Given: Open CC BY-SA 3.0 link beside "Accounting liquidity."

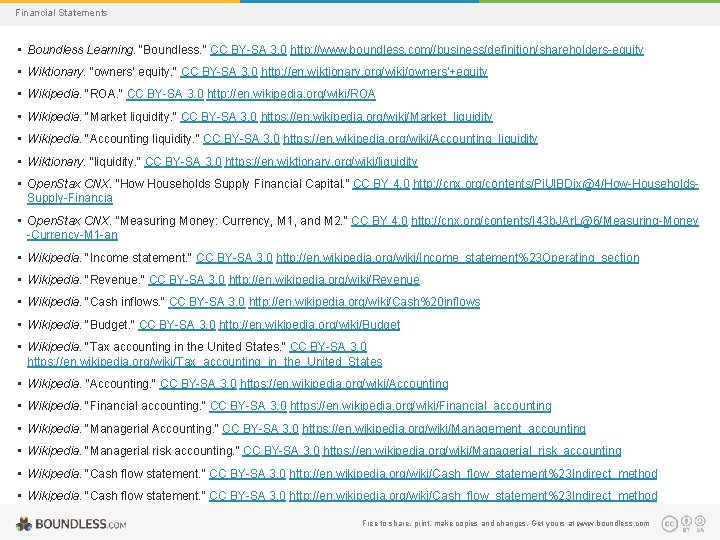Looking at the screenshot, I should (242, 139).
